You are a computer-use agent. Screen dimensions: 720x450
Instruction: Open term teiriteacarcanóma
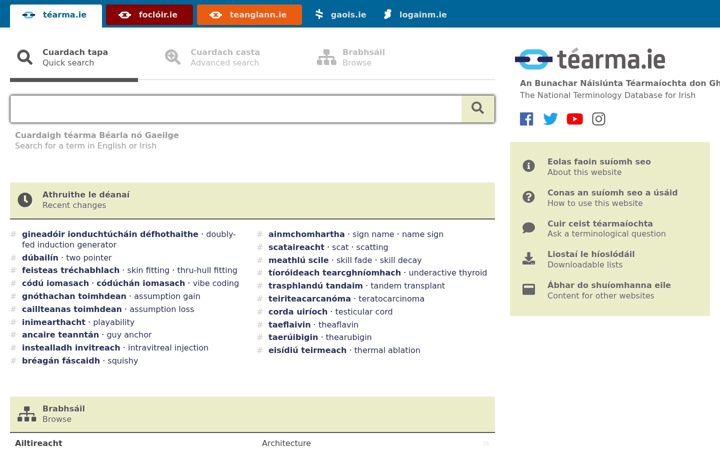click(x=309, y=298)
